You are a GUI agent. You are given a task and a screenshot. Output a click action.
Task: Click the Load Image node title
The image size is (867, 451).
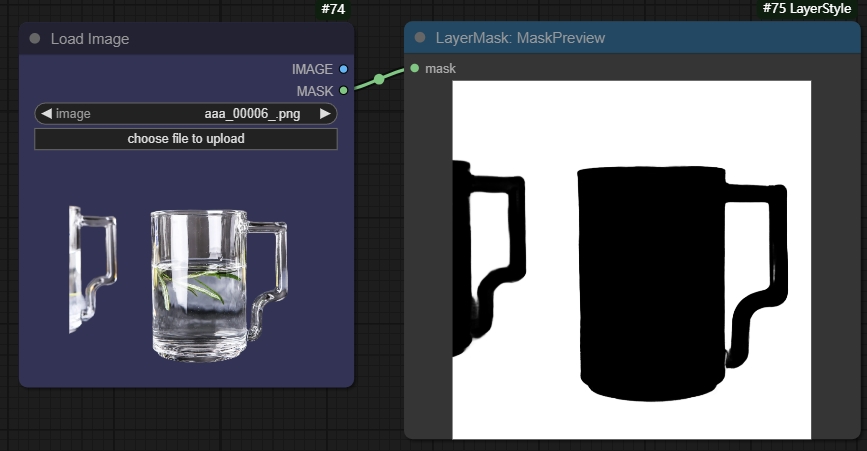point(90,39)
